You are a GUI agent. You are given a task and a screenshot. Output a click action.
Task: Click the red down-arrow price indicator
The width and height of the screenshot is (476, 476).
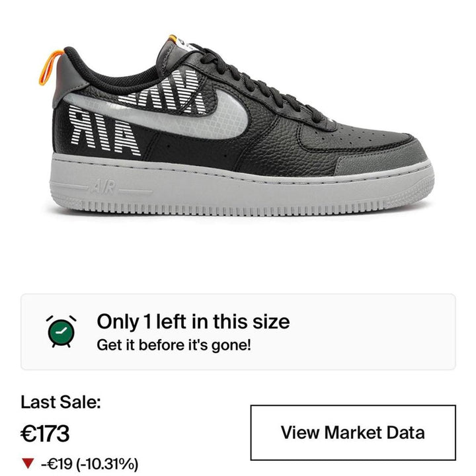point(28,463)
